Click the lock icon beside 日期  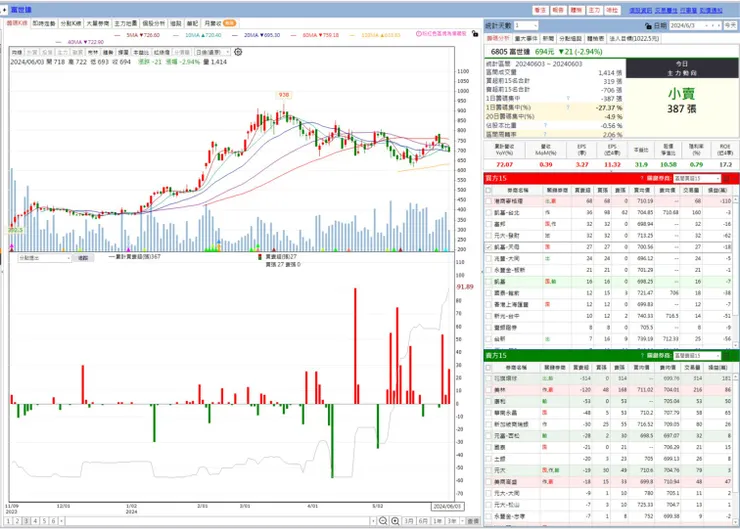[x=648, y=25]
